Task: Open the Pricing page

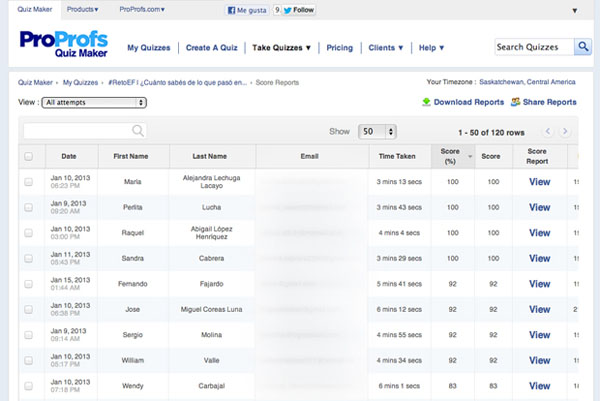Action: pos(339,48)
